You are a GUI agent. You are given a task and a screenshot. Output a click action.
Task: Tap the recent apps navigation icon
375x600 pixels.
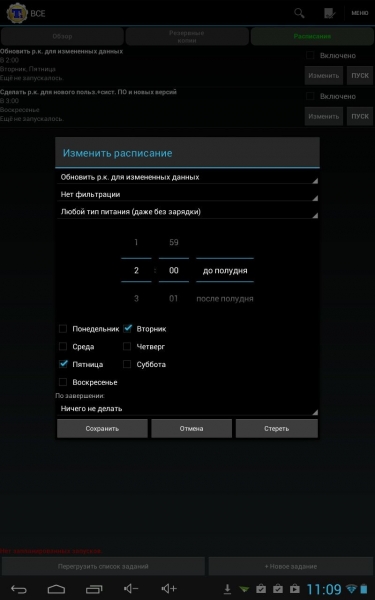coord(94,589)
